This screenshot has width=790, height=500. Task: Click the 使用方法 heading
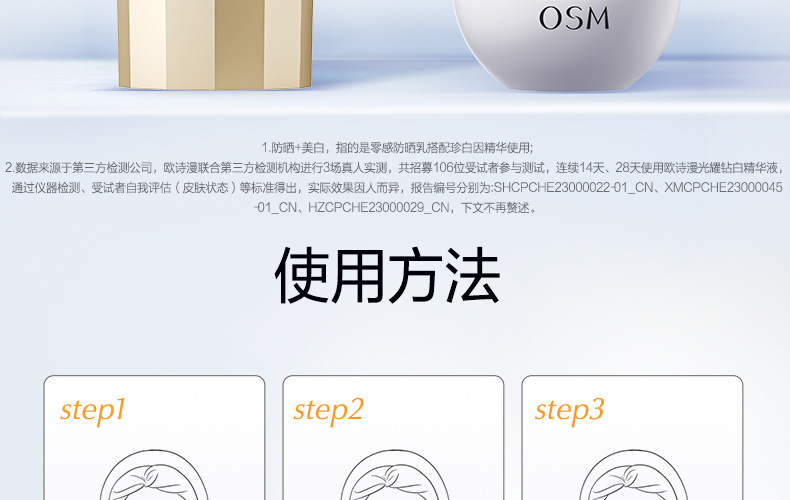[387, 275]
